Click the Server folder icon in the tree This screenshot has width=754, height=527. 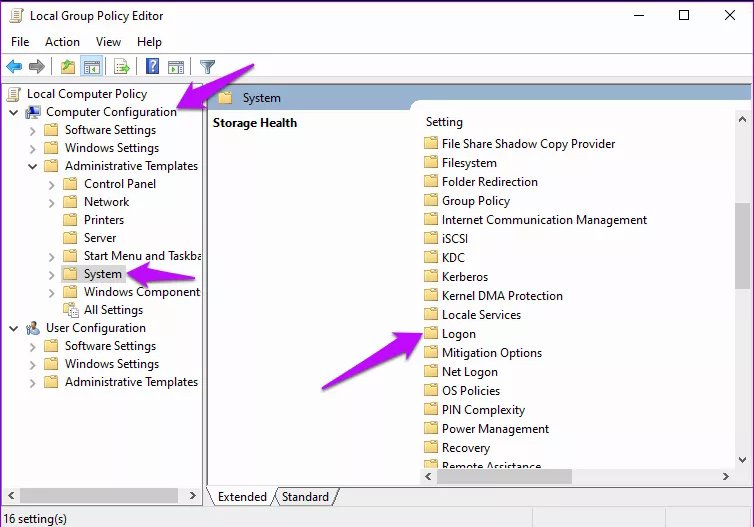70,238
